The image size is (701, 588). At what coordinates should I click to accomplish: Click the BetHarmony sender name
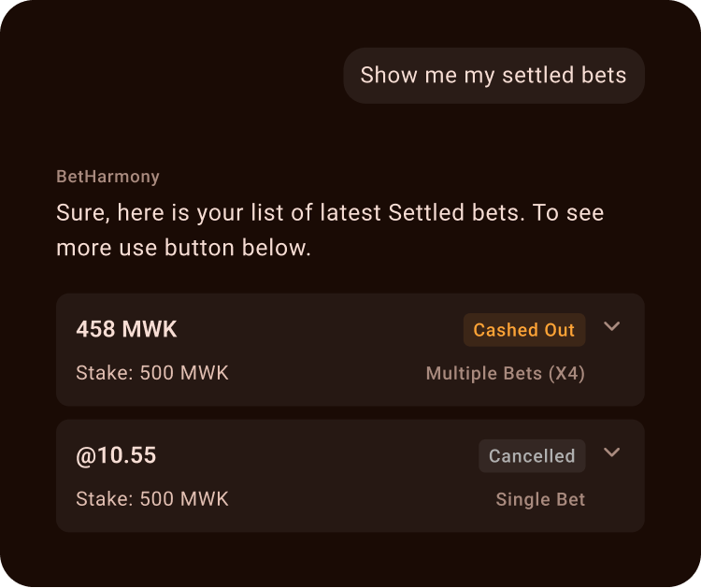click(x=107, y=177)
